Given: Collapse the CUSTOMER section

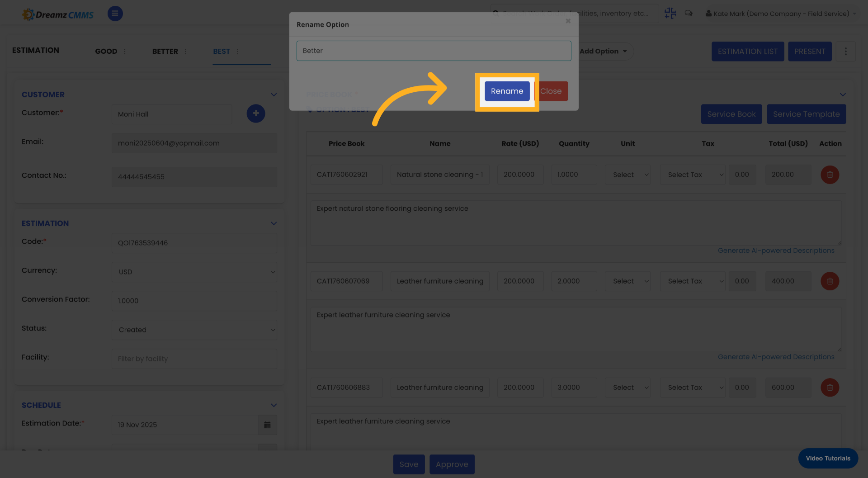Looking at the screenshot, I should [x=274, y=95].
